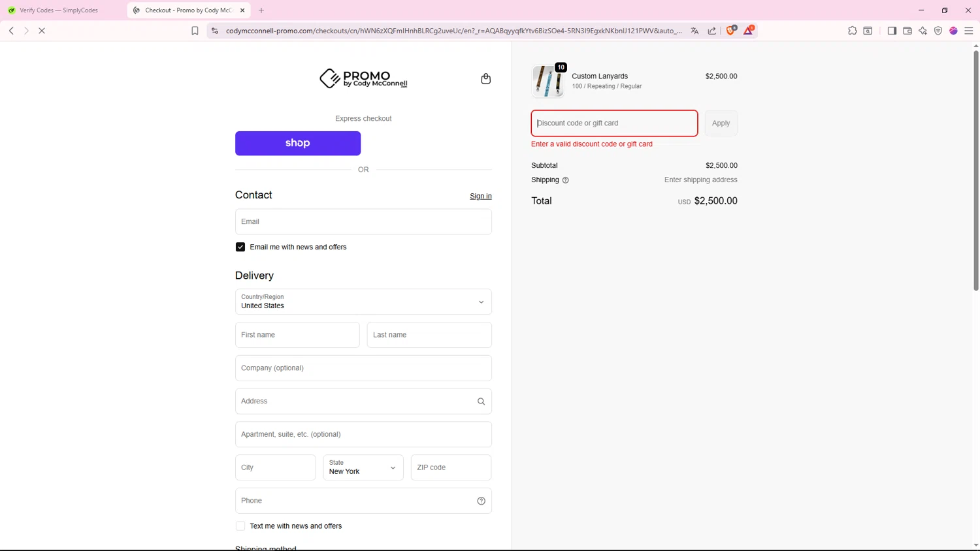
Task: Select the Checkout Promo tab
Action: [x=188, y=10]
